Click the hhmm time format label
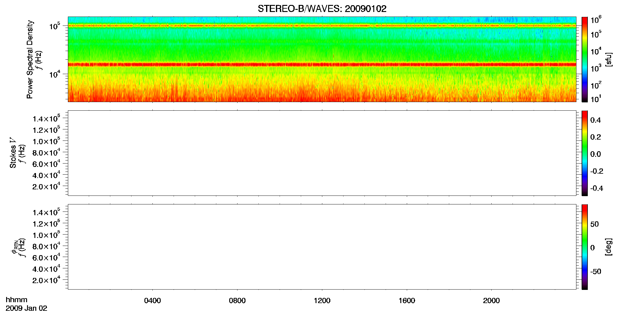 pos(17,300)
